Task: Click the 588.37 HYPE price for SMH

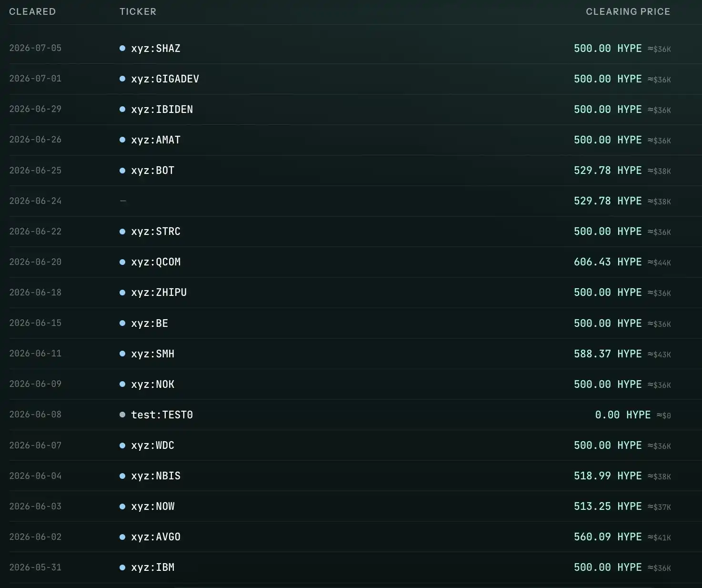Action: coord(608,354)
